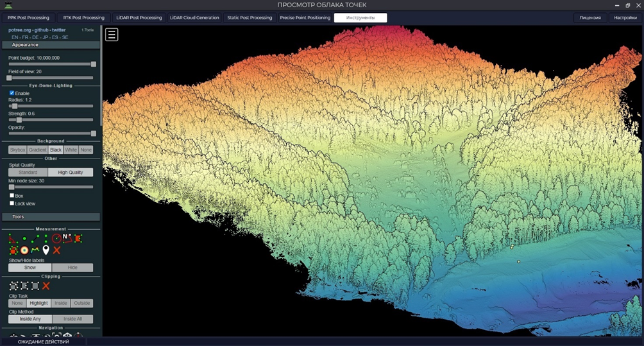Viewport: 644px width, 346px height.
Task: Enable the Box checkbox
Action: coord(12,196)
